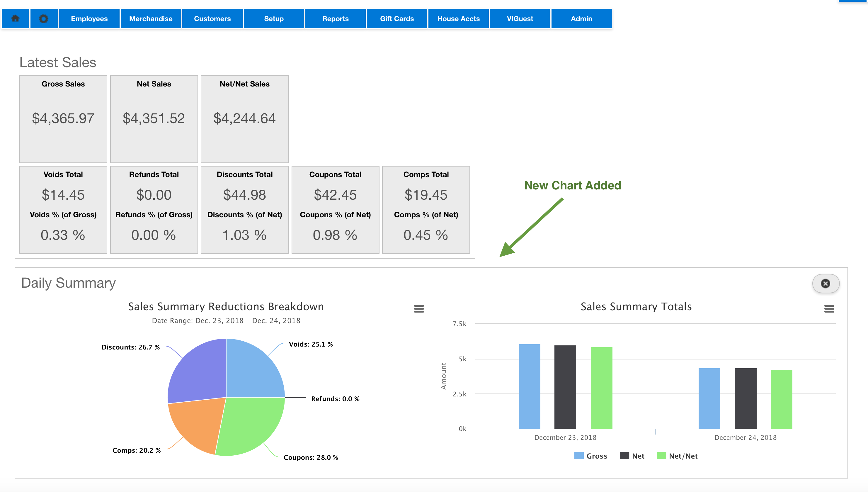Open the Merchandise menu
Image resolution: width=868 pixels, height=492 pixels.
[151, 18]
